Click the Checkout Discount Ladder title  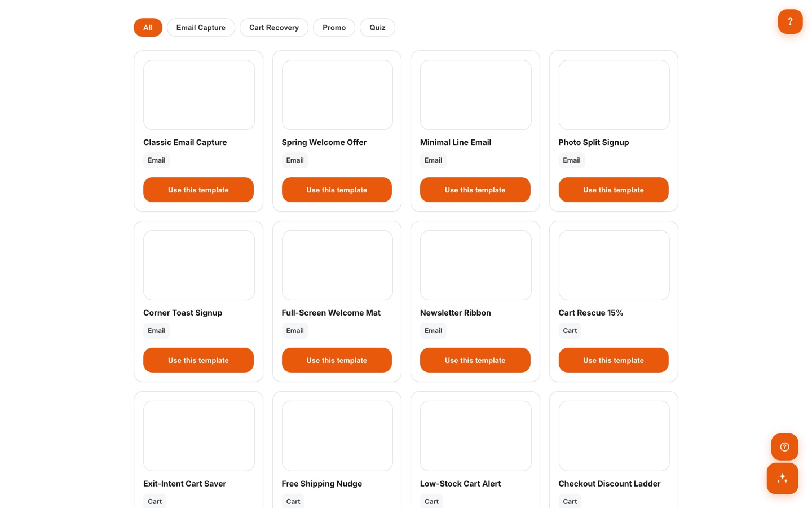click(x=610, y=484)
